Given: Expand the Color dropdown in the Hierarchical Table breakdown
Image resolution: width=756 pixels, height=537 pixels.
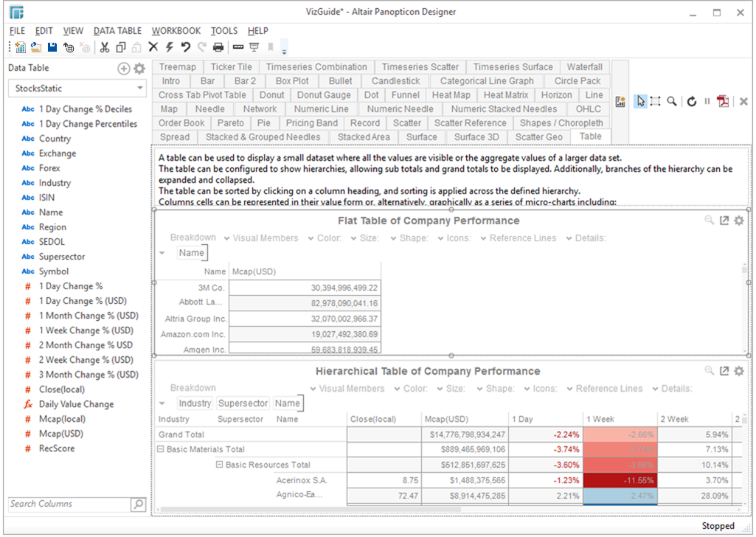Looking at the screenshot, I should [409, 388].
